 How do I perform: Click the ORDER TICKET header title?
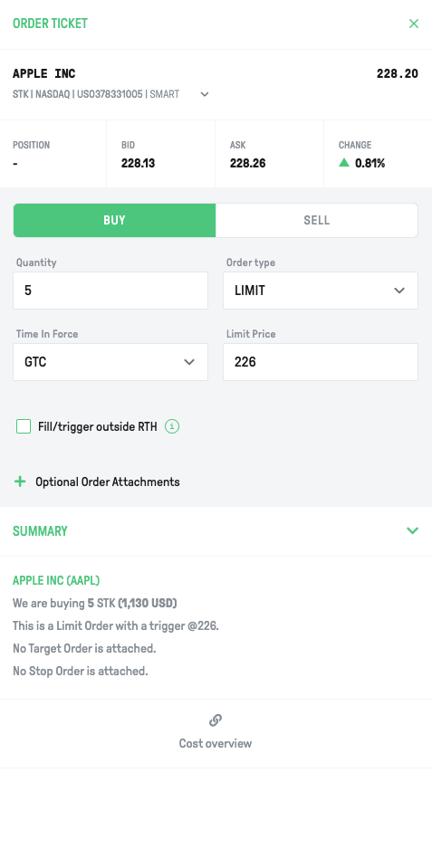tap(51, 24)
